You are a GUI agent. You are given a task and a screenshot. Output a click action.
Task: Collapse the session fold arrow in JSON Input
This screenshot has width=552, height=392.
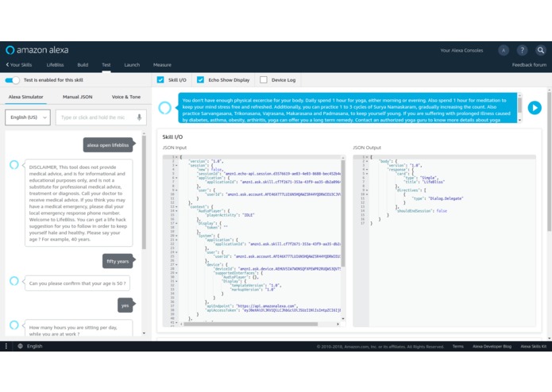point(177,165)
